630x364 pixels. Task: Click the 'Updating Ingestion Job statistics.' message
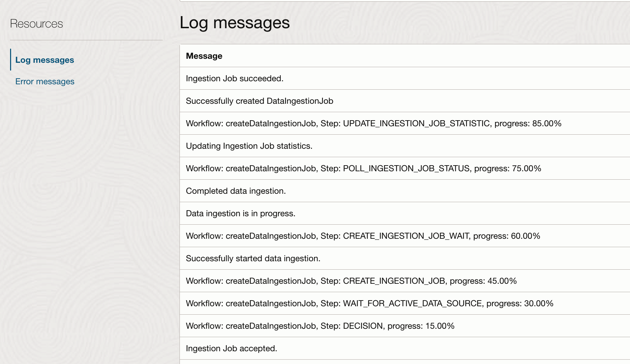coord(249,146)
